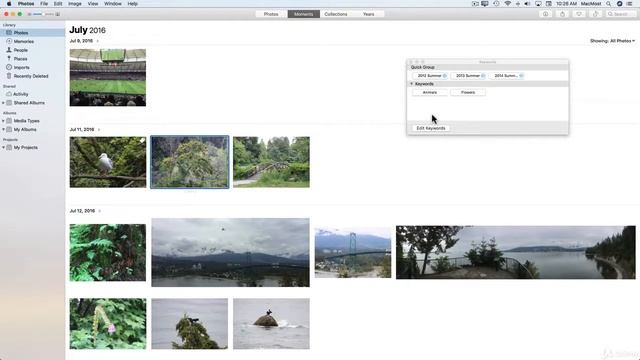This screenshot has width=640, height=360.
Task: Collapse the My Projects disclosure triangle
Action: click(3, 147)
